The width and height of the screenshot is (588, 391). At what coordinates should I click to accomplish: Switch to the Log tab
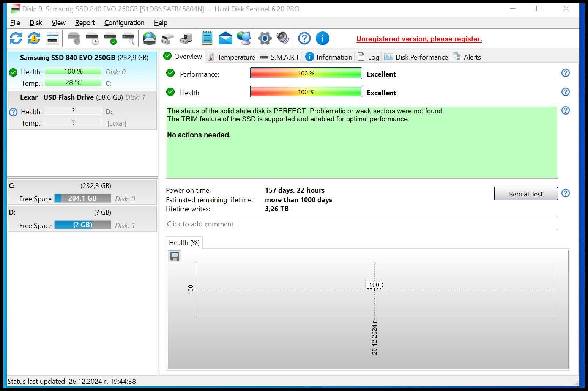(x=369, y=57)
